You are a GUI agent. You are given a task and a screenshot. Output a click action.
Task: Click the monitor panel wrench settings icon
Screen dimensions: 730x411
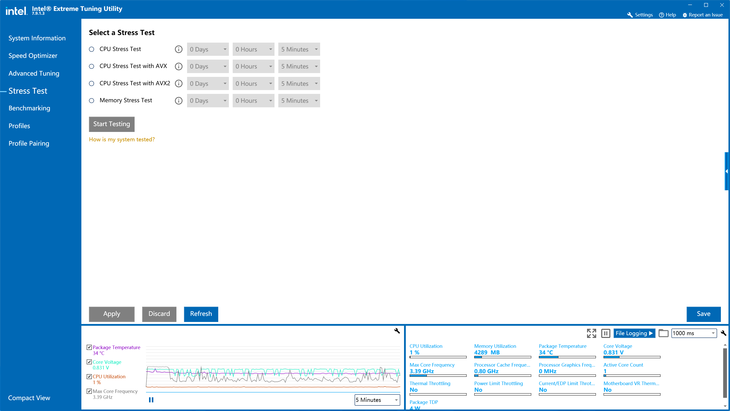coord(723,333)
